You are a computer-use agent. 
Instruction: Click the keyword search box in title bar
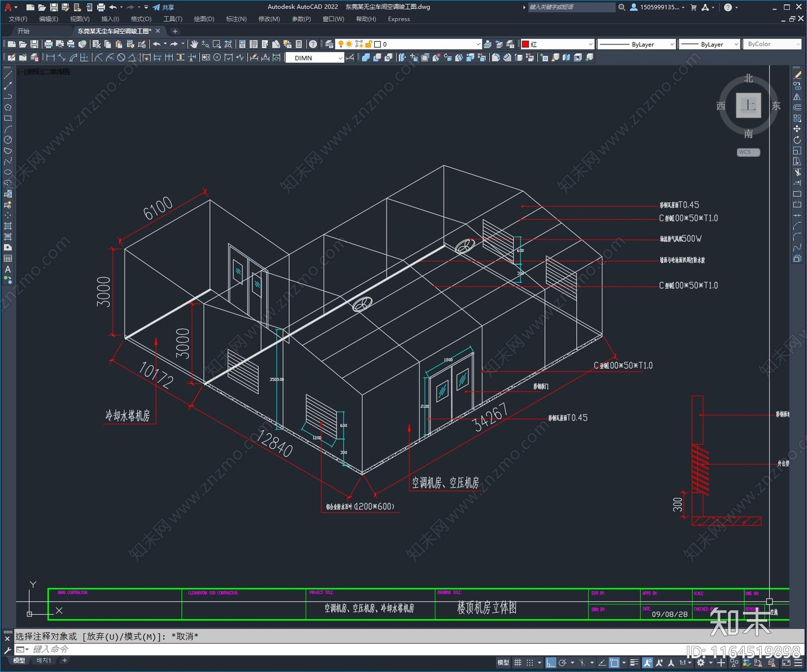coord(571,7)
